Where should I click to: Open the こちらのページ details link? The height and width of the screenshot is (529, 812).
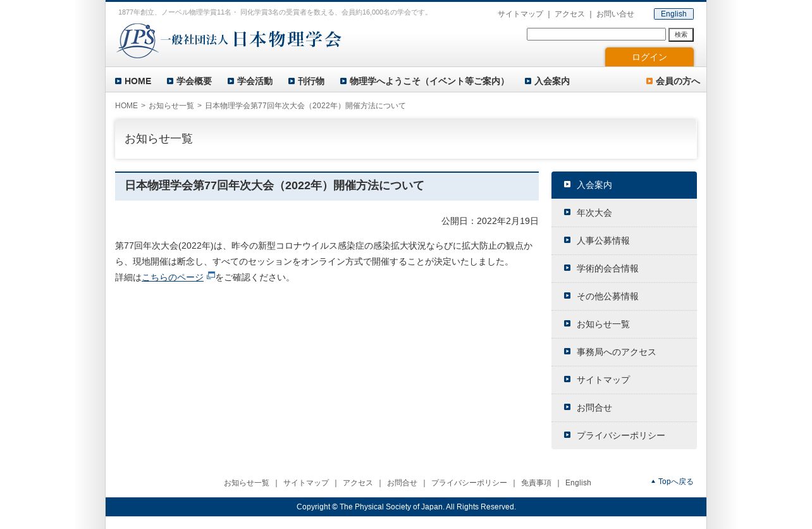point(173,277)
